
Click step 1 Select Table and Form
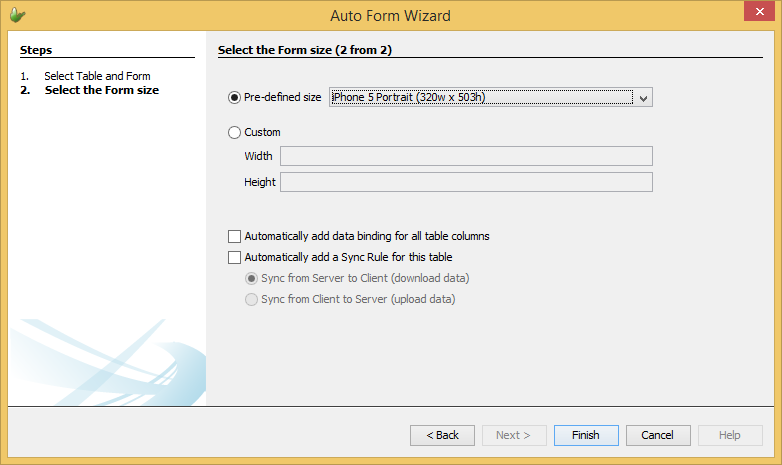click(97, 76)
